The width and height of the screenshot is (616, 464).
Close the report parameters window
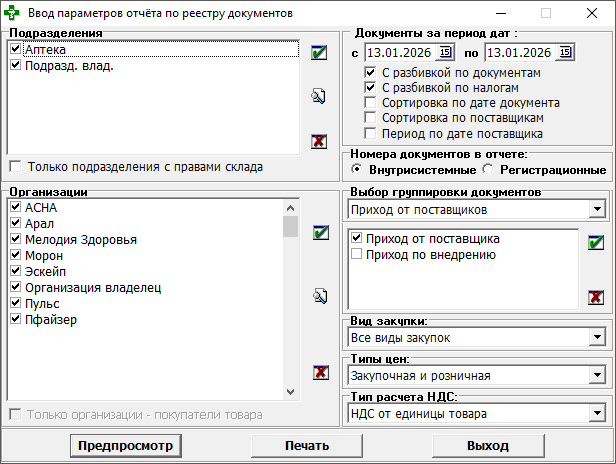tap(592, 13)
